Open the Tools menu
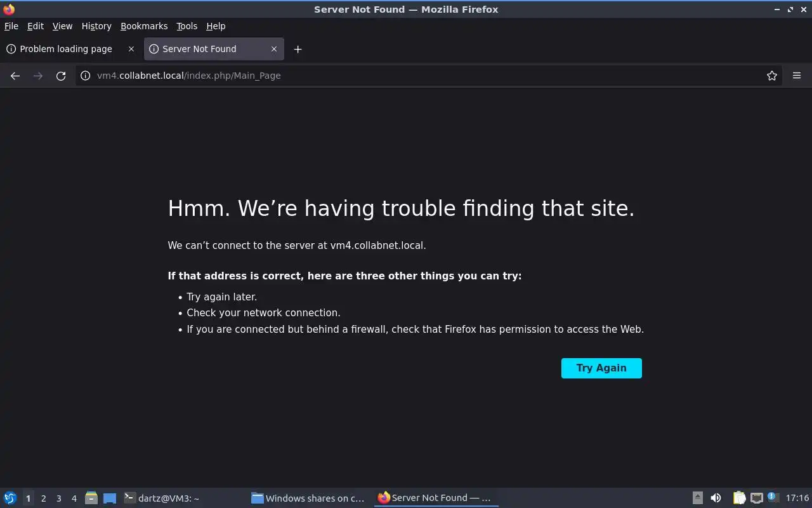 187,26
